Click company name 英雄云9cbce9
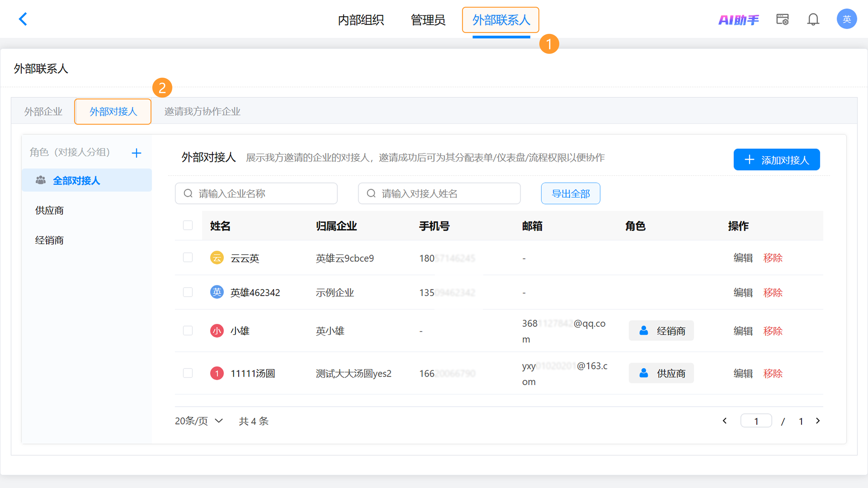This screenshot has width=868, height=488. tap(345, 258)
